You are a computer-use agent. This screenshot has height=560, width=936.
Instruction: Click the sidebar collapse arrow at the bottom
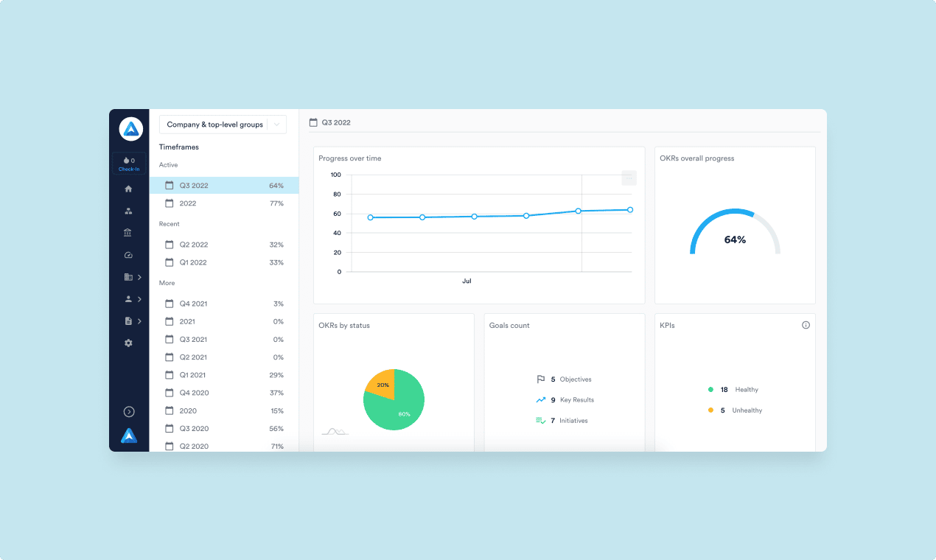click(129, 411)
